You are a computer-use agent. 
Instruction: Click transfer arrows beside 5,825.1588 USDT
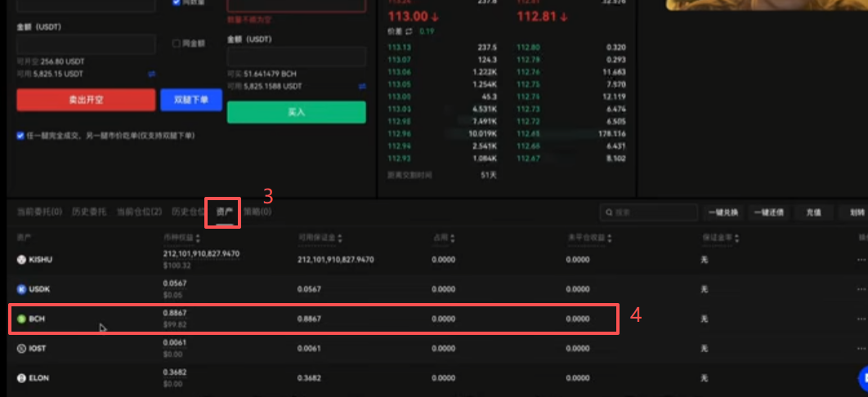point(362,87)
